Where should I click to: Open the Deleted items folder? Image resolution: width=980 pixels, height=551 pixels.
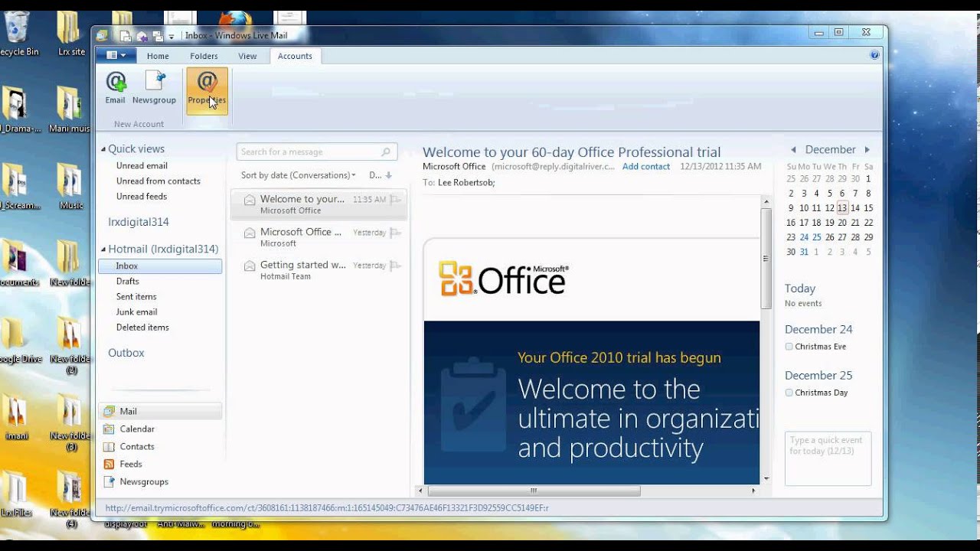click(x=142, y=327)
